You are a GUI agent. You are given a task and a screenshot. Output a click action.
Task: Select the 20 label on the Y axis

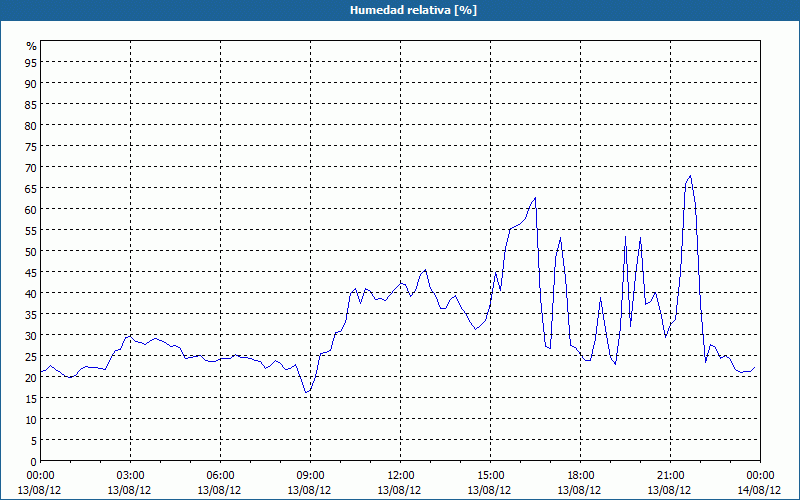[x=31, y=377]
